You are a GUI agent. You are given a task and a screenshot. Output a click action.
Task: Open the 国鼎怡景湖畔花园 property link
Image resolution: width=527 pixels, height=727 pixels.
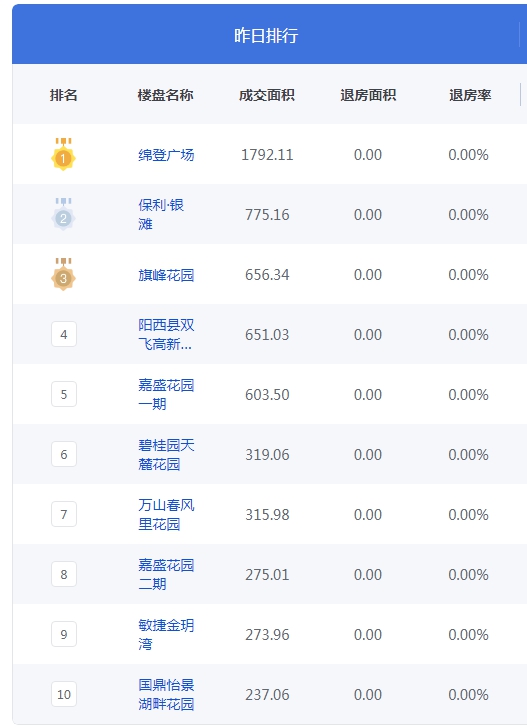coord(166,694)
